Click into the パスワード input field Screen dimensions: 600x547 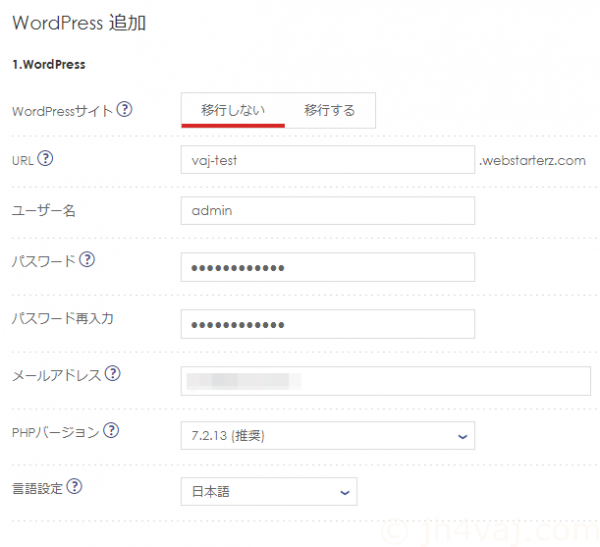(x=328, y=268)
